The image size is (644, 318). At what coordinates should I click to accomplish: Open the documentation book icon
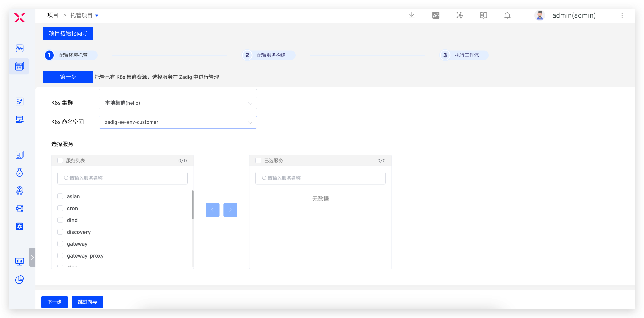coord(483,15)
